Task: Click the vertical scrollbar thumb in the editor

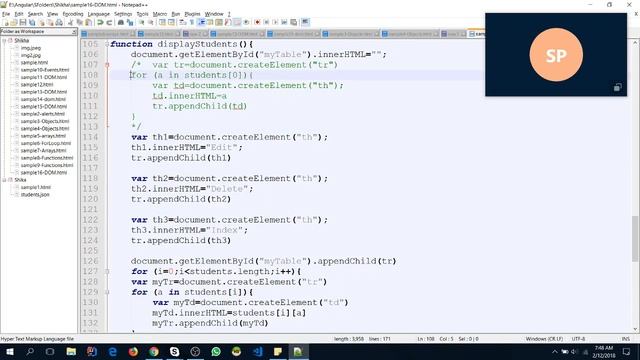Action: tap(635, 239)
